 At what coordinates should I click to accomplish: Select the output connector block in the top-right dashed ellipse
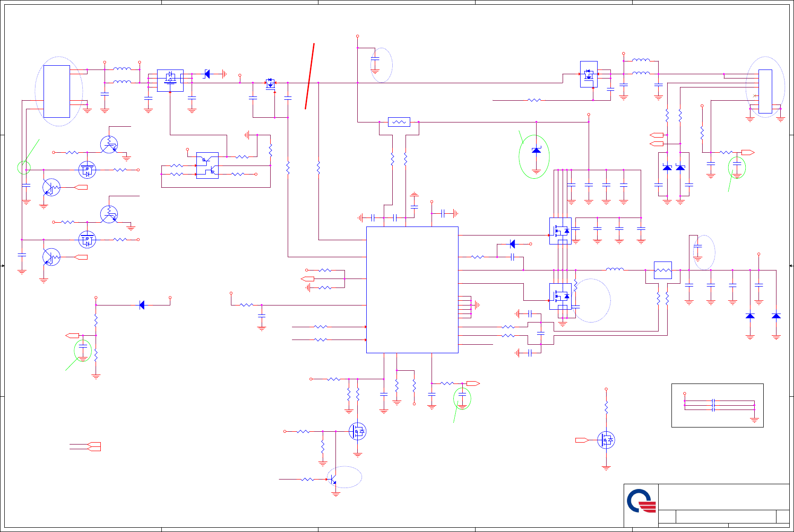click(x=765, y=91)
